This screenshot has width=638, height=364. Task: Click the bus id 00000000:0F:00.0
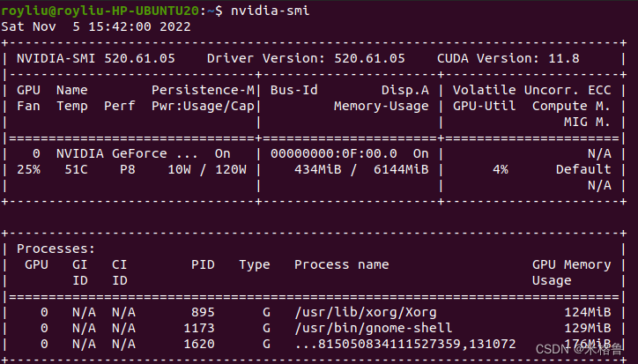(334, 153)
